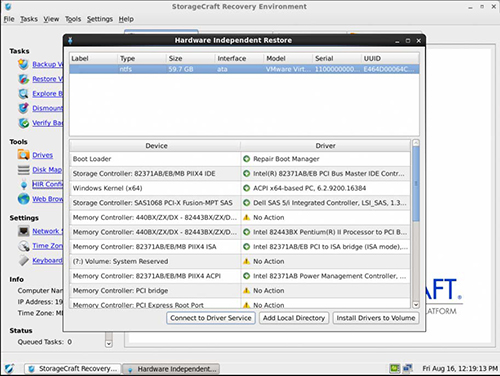Screen dimensions: 500x376
Task: Click the pin icon in the HIR dialog title bar
Action: (x=70, y=40)
